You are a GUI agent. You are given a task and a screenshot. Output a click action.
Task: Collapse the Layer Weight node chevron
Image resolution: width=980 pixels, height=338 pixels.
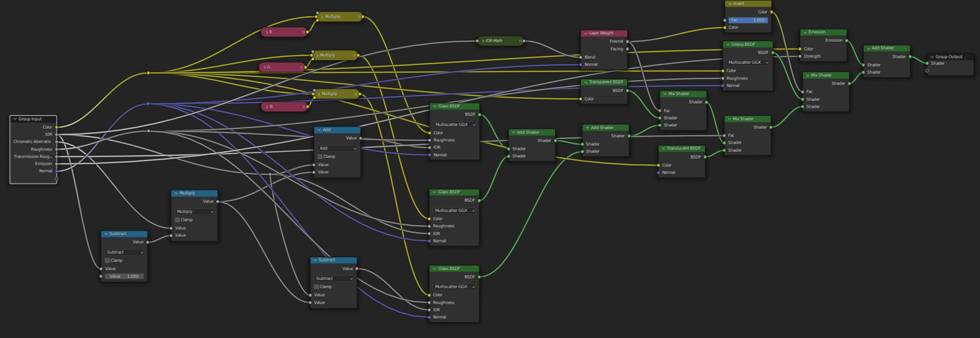[x=586, y=33]
